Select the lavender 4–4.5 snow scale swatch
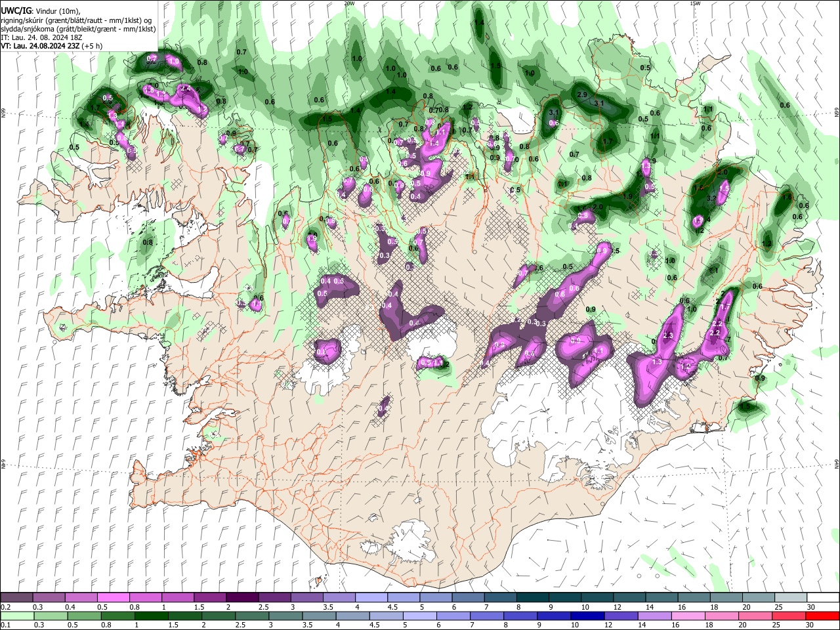 pos(370,598)
